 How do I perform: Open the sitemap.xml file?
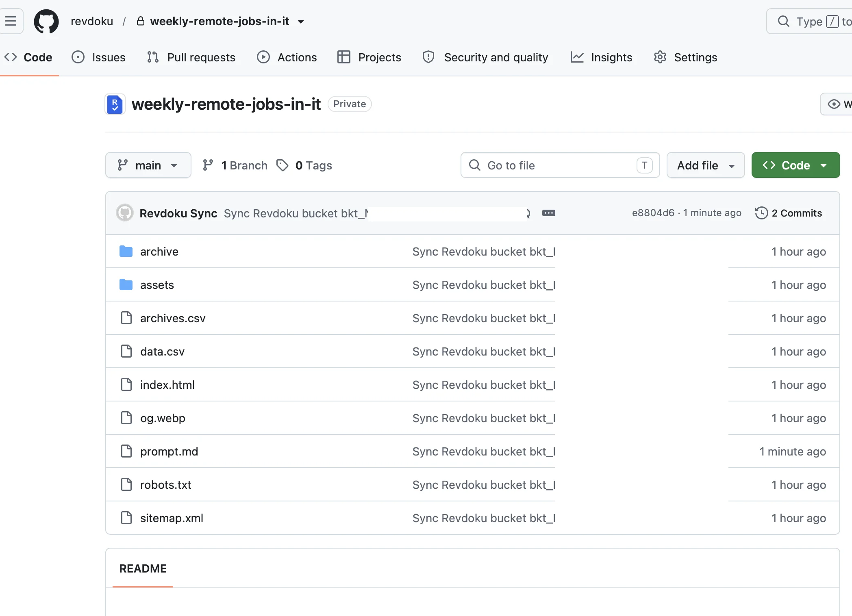point(172,518)
